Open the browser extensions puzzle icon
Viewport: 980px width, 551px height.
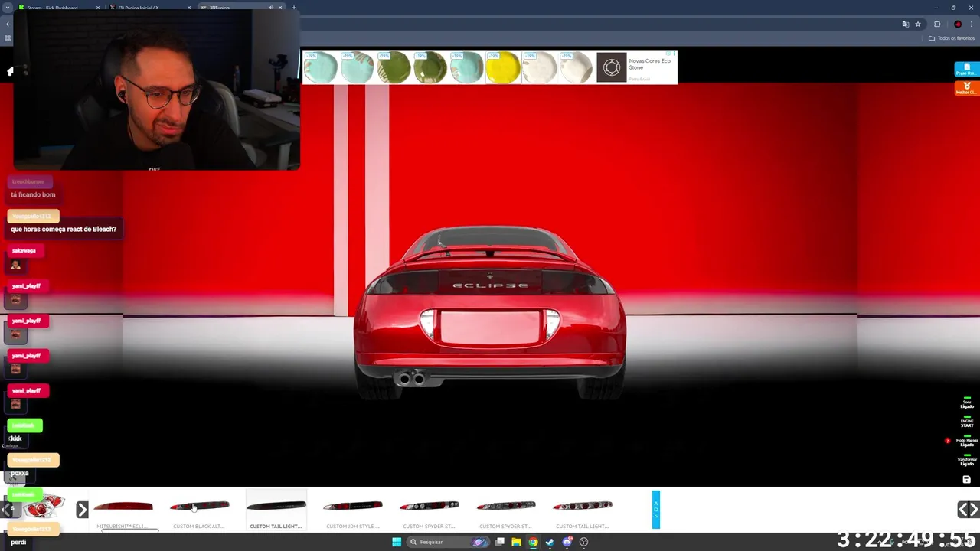click(937, 24)
